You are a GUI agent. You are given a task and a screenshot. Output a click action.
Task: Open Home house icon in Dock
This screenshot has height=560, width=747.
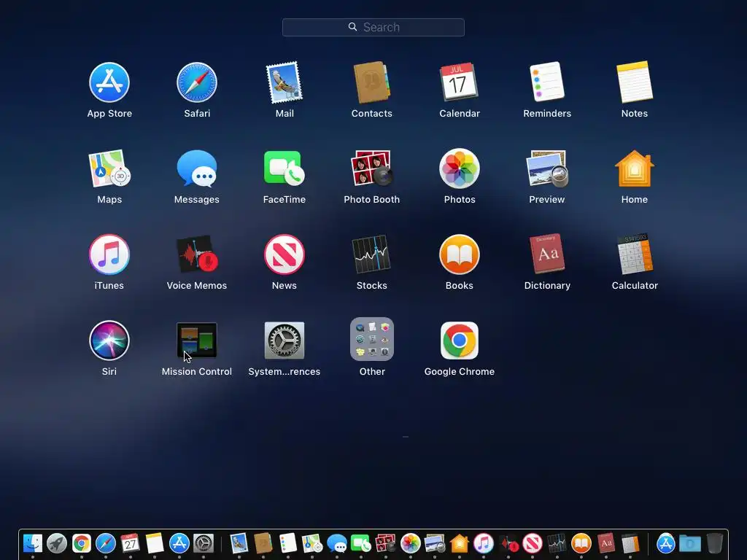click(x=460, y=542)
